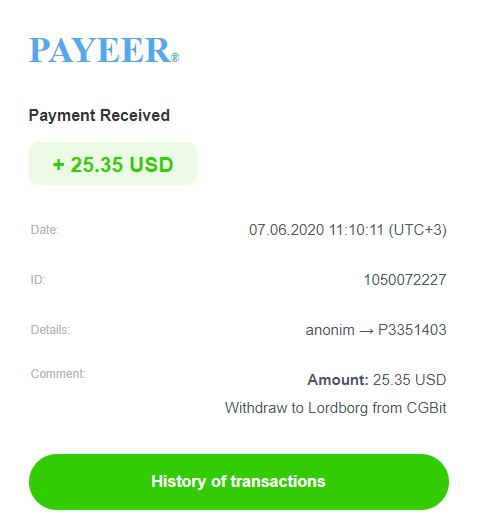The width and height of the screenshot is (481, 518).
Task: Click the PAYEER logo
Action: tap(104, 50)
